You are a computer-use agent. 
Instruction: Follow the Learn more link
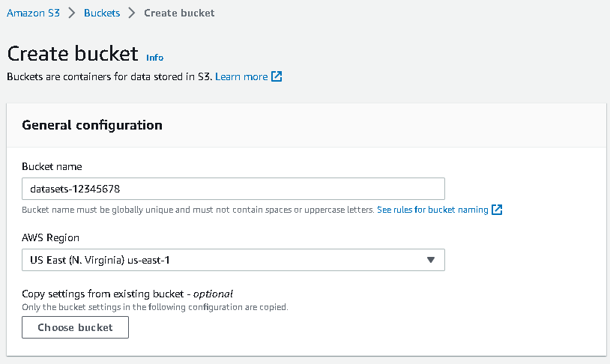pos(241,76)
